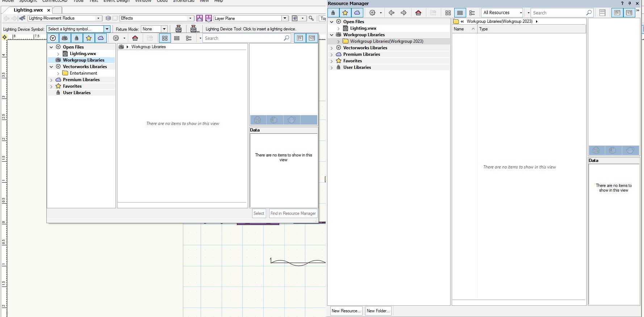
Task: Open the Help menu
Action: pos(218,1)
